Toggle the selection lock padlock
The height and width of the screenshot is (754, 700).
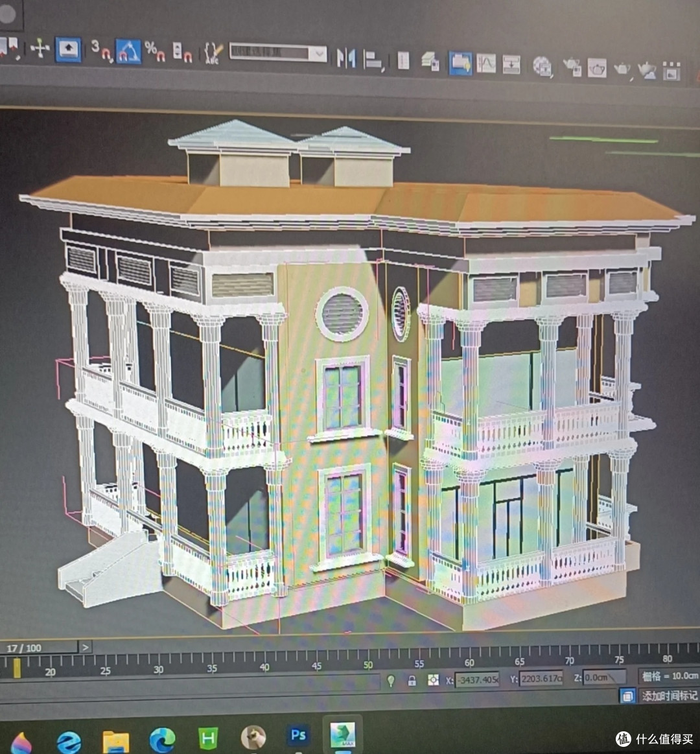(412, 681)
